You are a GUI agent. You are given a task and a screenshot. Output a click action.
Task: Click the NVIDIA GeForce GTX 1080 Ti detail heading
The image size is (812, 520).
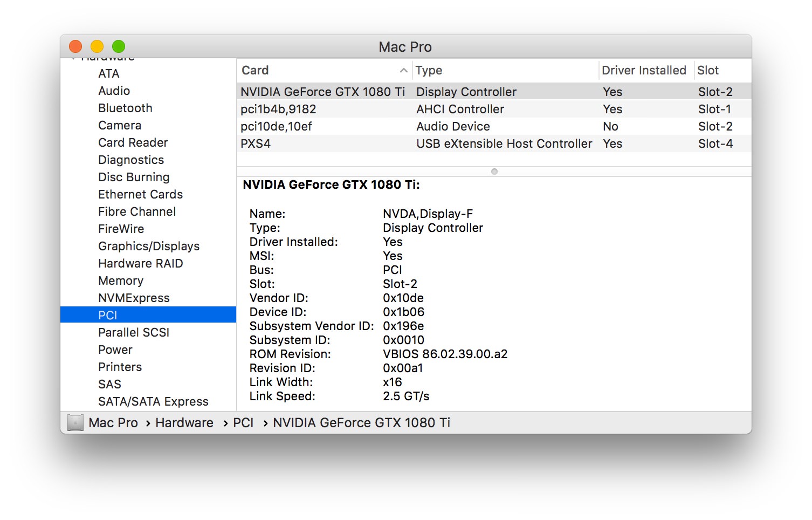pos(331,184)
